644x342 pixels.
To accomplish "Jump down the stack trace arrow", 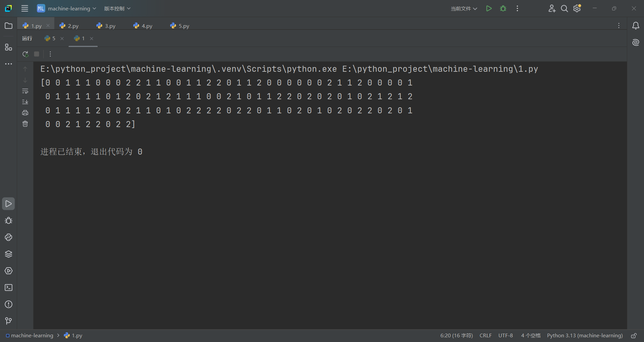I will [25, 80].
